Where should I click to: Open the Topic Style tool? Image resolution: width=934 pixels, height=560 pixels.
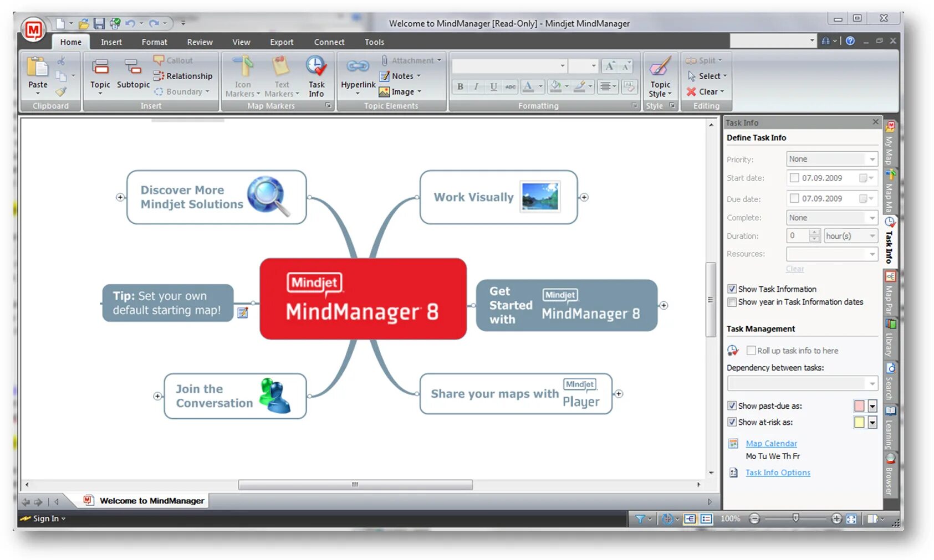660,76
